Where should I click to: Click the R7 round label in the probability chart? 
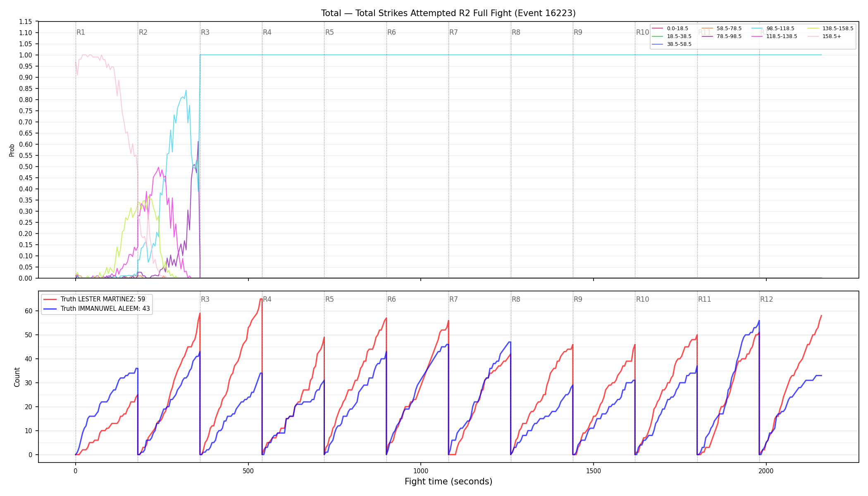[454, 32]
